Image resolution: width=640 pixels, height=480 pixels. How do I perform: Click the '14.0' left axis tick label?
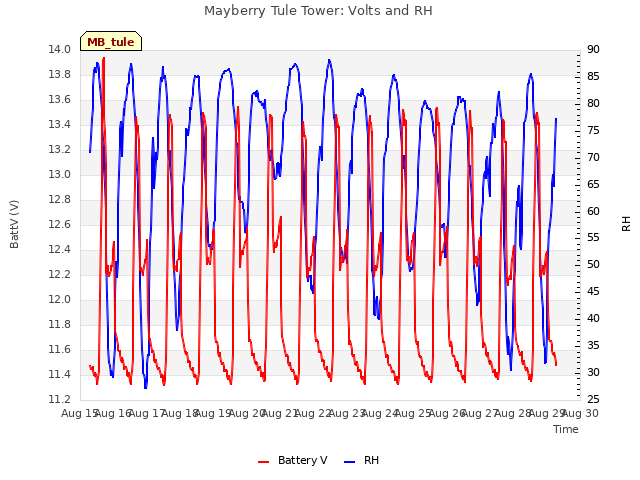pyautogui.click(x=59, y=49)
